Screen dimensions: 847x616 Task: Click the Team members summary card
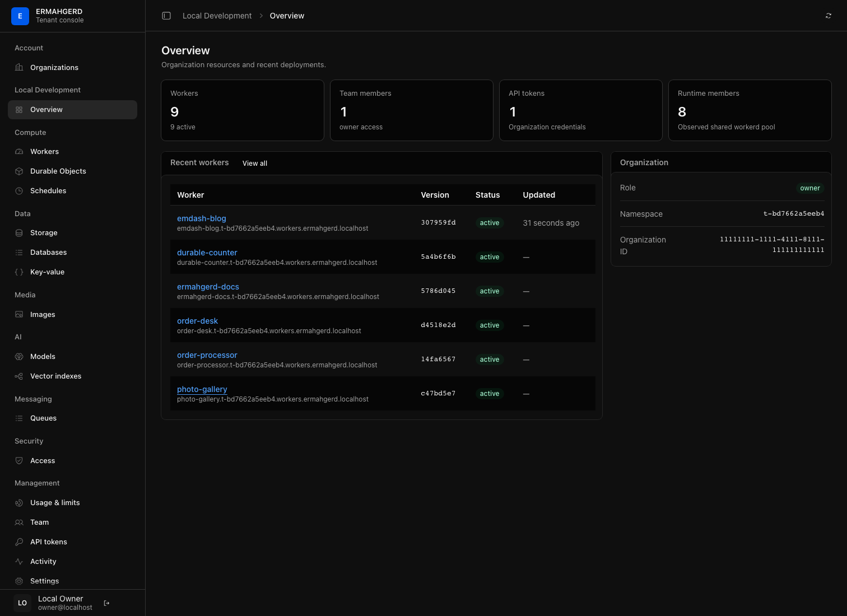412,110
